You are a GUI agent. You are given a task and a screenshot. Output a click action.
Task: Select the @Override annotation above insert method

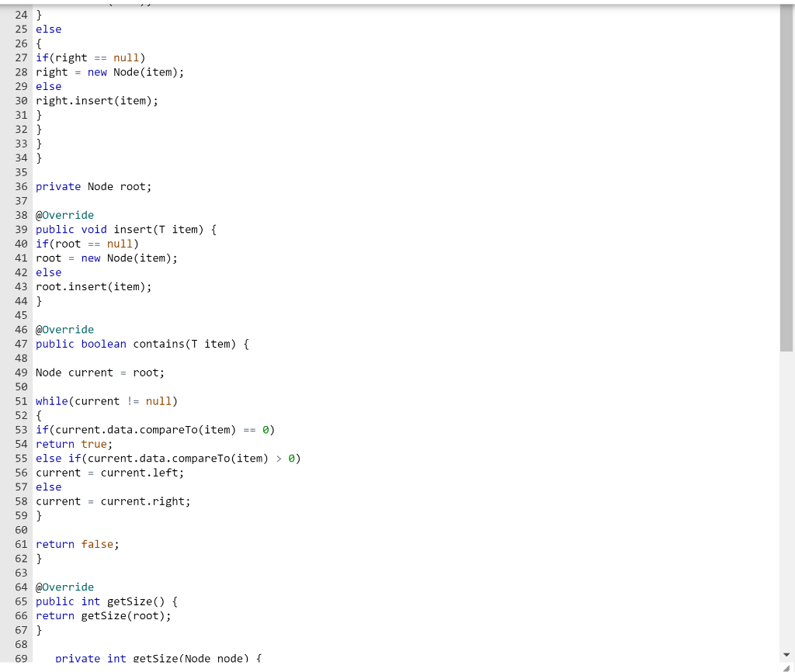(64, 215)
